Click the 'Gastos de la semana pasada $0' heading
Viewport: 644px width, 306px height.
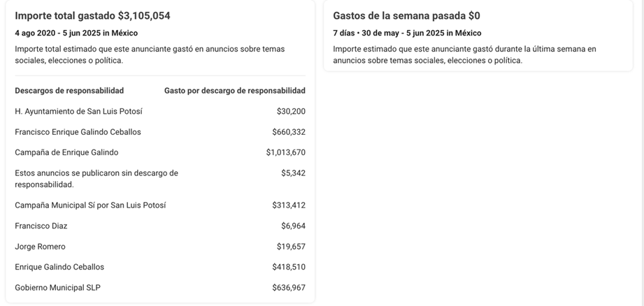[x=406, y=15]
